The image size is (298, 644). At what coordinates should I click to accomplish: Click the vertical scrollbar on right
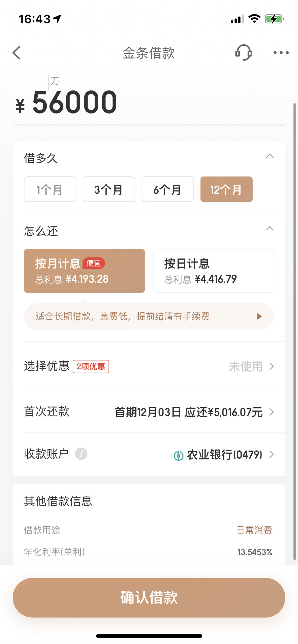click(x=294, y=331)
